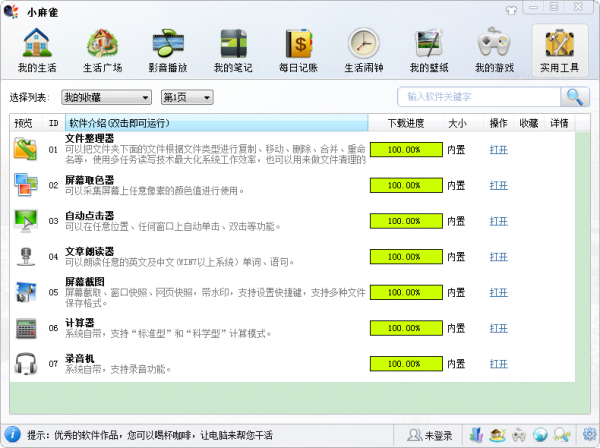
Task: Click the 未登录 user login icon
Action: 414,435
